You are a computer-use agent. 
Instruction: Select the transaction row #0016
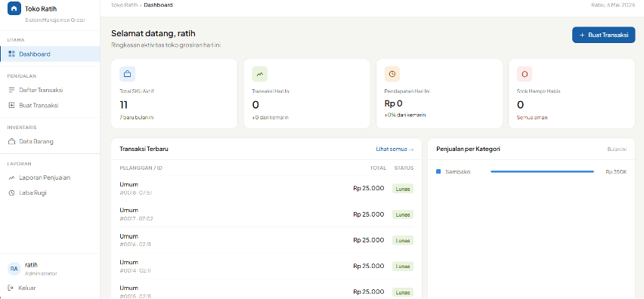[267, 240]
